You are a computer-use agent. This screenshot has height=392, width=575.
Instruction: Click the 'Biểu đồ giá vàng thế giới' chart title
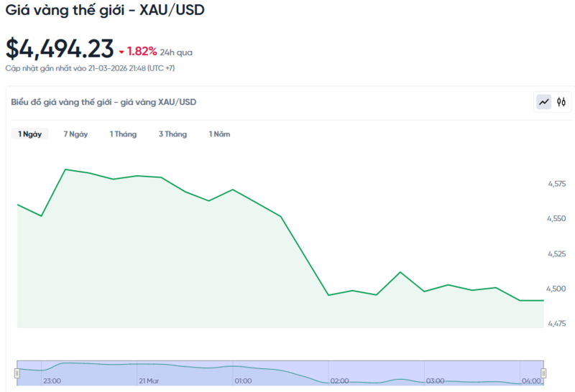click(x=103, y=102)
